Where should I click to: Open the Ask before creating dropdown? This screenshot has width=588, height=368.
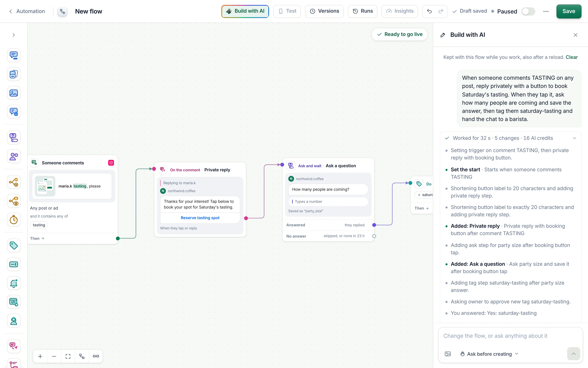coord(489,354)
